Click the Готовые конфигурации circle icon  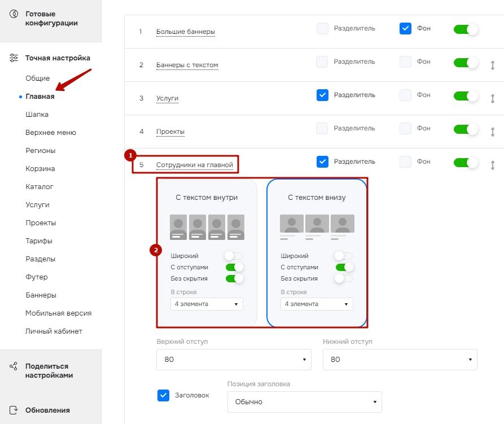click(14, 14)
